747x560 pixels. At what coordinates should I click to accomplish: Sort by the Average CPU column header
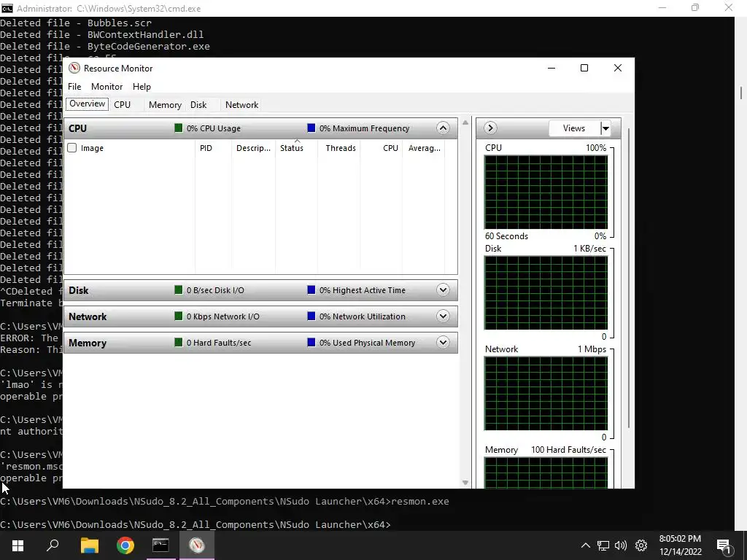[x=424, y=148]
